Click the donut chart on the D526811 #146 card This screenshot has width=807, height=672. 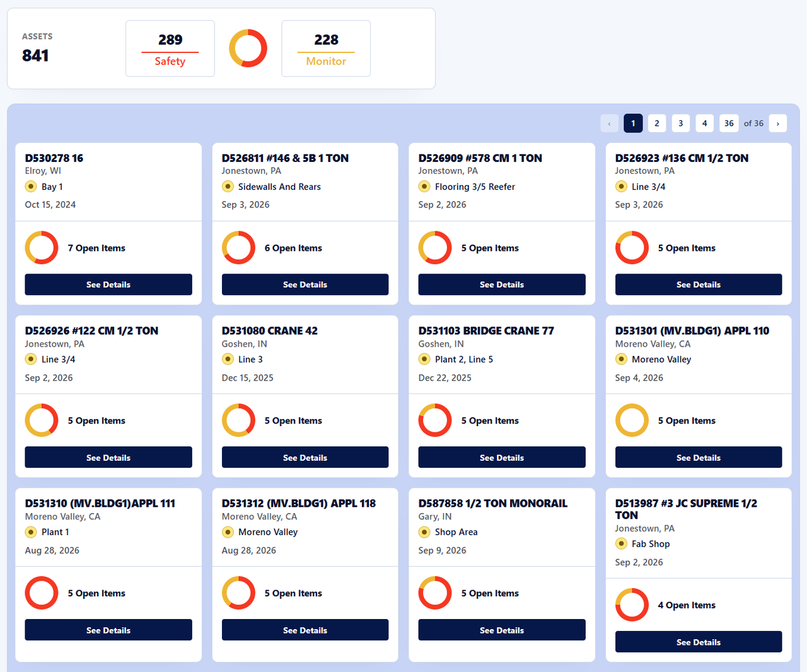pyautogui.click(x=238, y=248)
